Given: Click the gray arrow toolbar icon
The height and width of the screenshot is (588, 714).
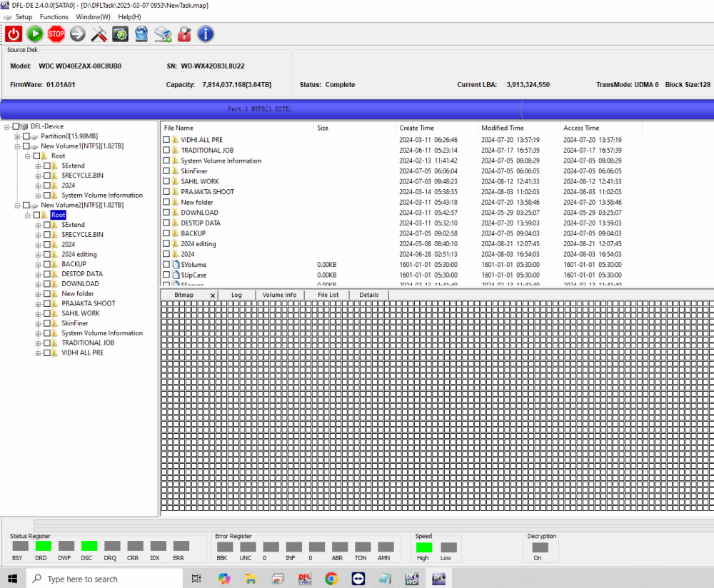Looking at the screenshot, I should point(77,34).
